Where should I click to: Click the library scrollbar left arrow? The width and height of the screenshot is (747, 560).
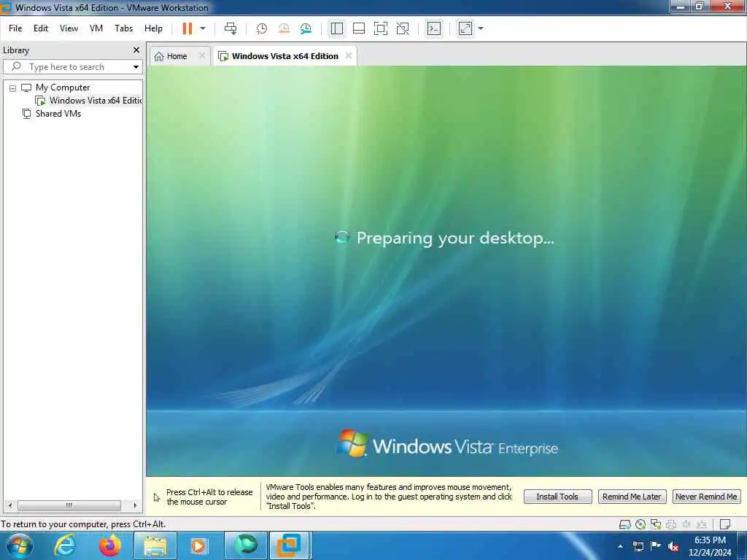(x=10, y=505)
